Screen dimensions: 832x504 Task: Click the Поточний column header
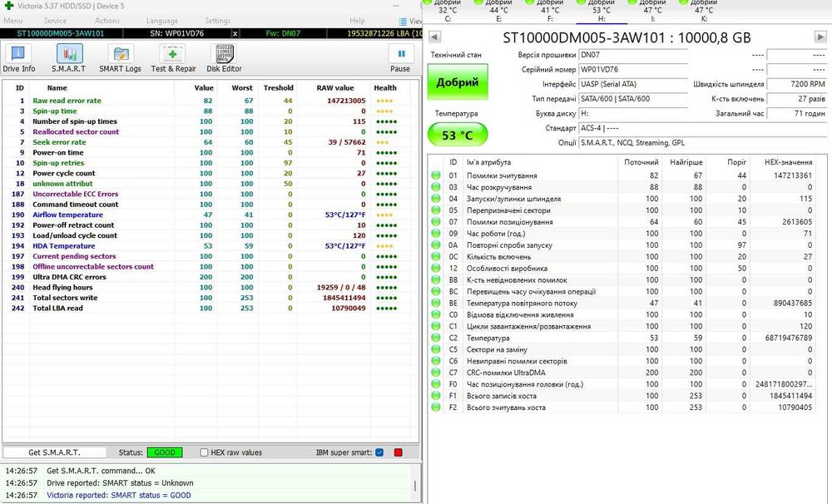(x=641, y=162)
